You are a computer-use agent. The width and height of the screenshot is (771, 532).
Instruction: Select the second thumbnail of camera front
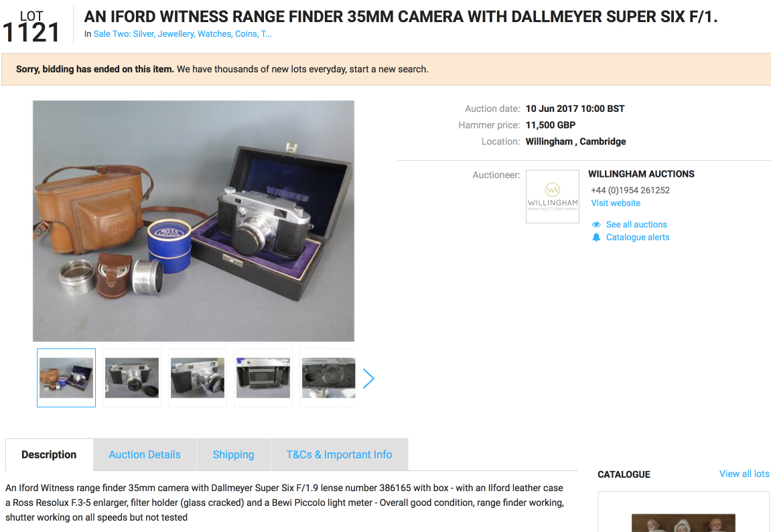[132, 378]
